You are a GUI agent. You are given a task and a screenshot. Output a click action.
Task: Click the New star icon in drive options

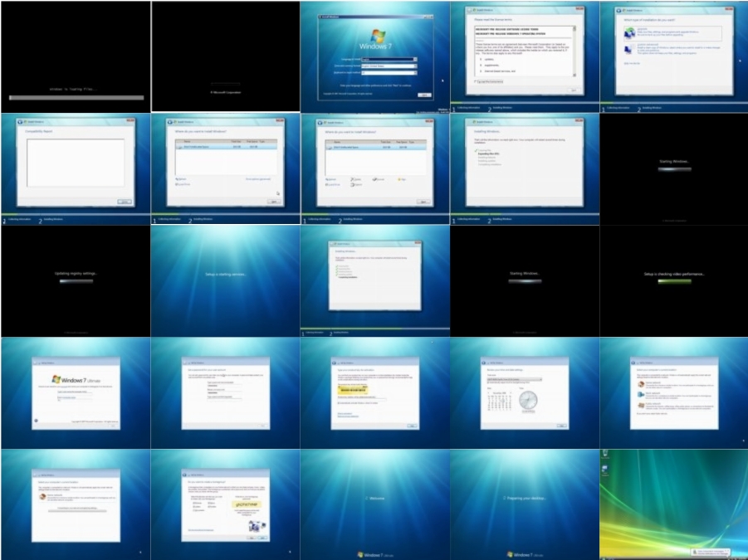point(399,179)
